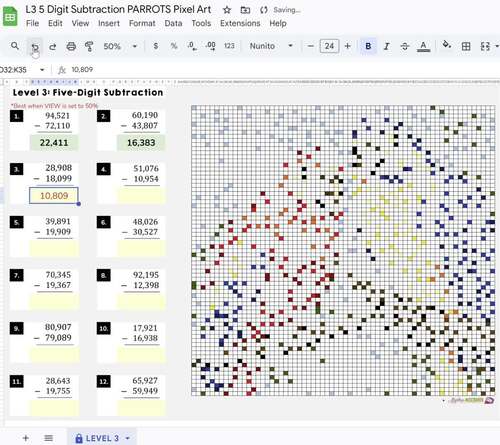Format as currency dollar sign
500x445 pixels.
pos(156,46)
